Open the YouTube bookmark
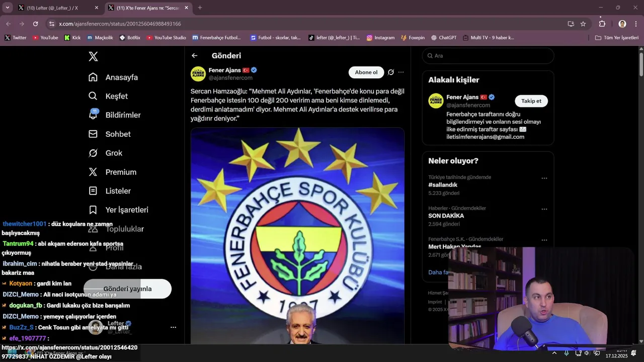The image size is (644, 362). click(x=45, y=38)
